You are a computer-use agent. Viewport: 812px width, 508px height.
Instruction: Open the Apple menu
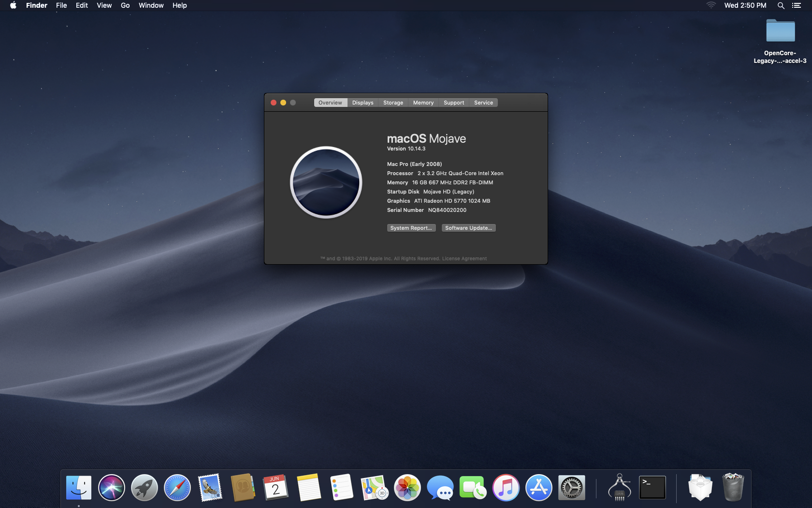click(x=13, y=5)
